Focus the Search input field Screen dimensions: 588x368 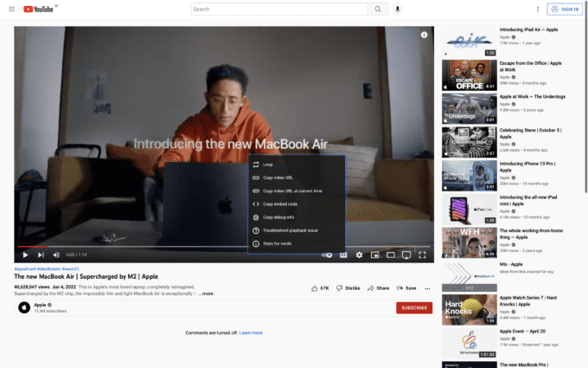[279, 9]
